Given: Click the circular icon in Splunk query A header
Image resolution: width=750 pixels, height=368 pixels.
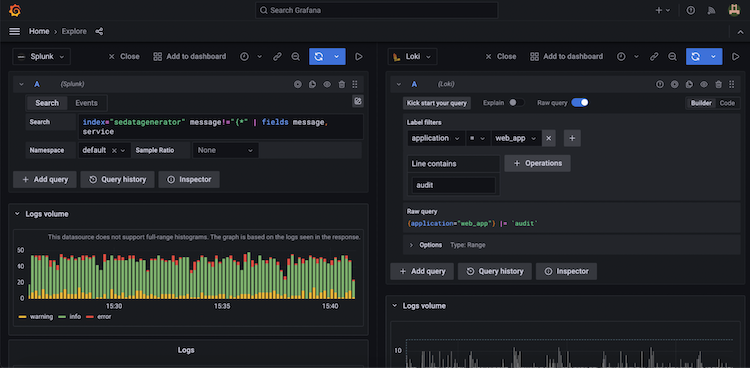Looking at the screenshot, I should 298,84.
